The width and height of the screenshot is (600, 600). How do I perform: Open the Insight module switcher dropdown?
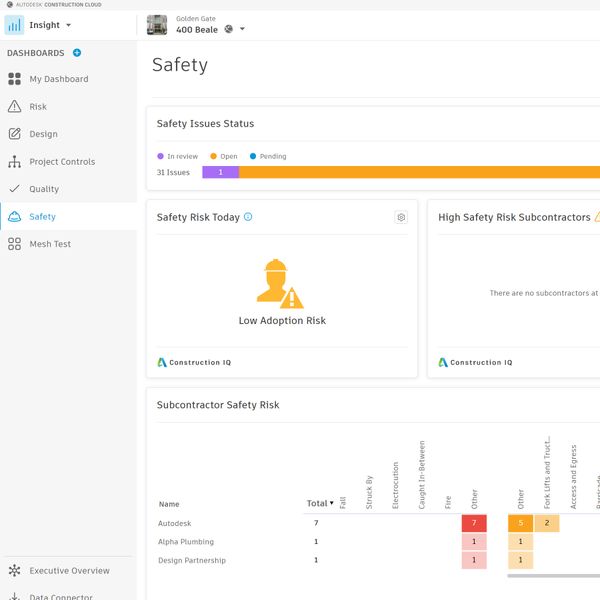(68, 25)
